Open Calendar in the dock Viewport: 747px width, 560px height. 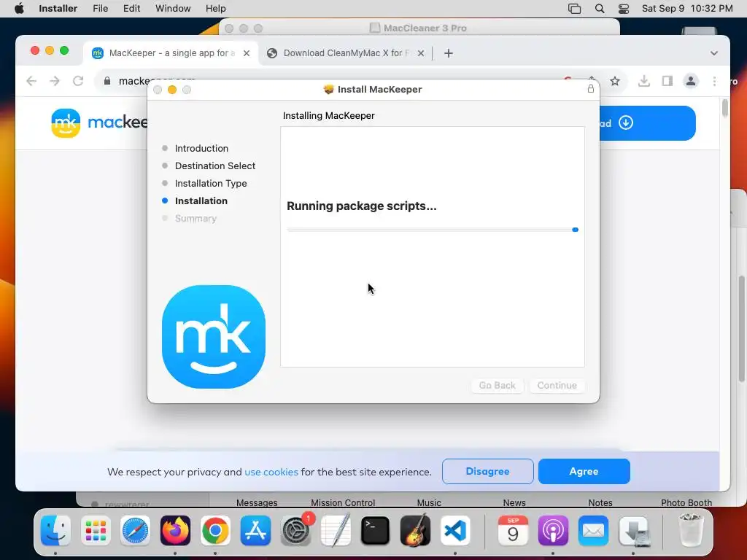[x=513, y=531]
